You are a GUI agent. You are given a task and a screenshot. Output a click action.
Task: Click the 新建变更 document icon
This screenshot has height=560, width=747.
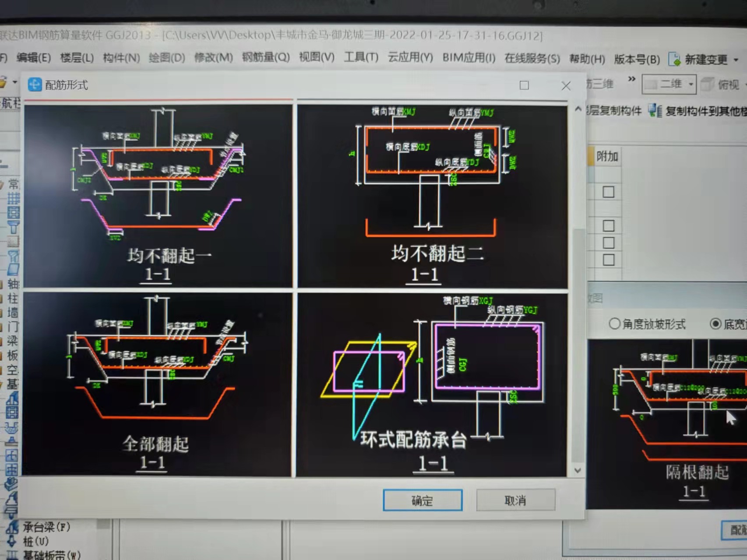pos(675,59)
